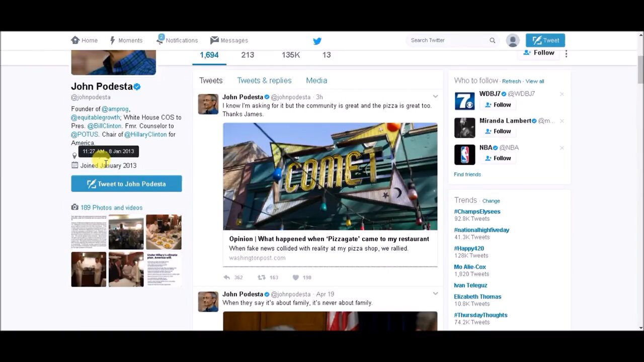Change the Trends location

pyautogui.click(x=491, y=201)
